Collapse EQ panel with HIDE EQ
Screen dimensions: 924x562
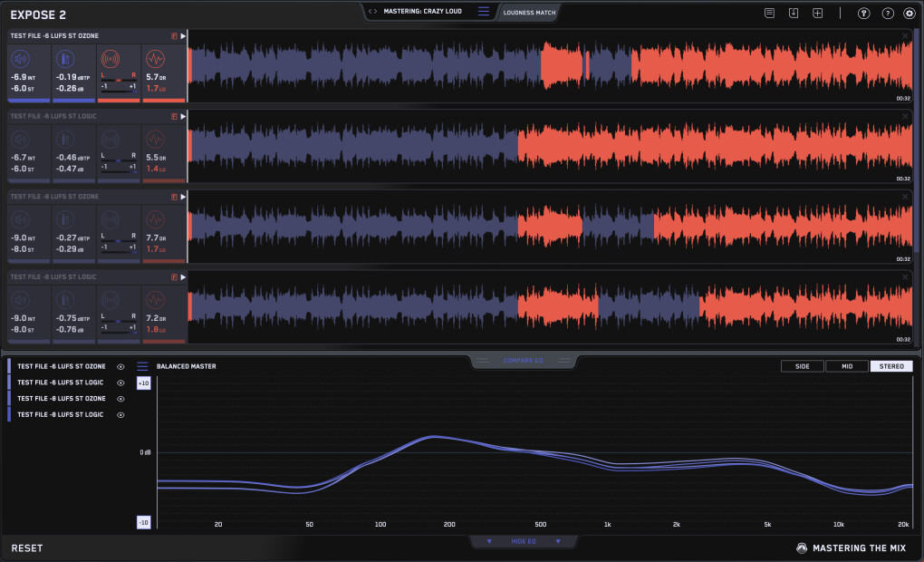coord(524,541)
